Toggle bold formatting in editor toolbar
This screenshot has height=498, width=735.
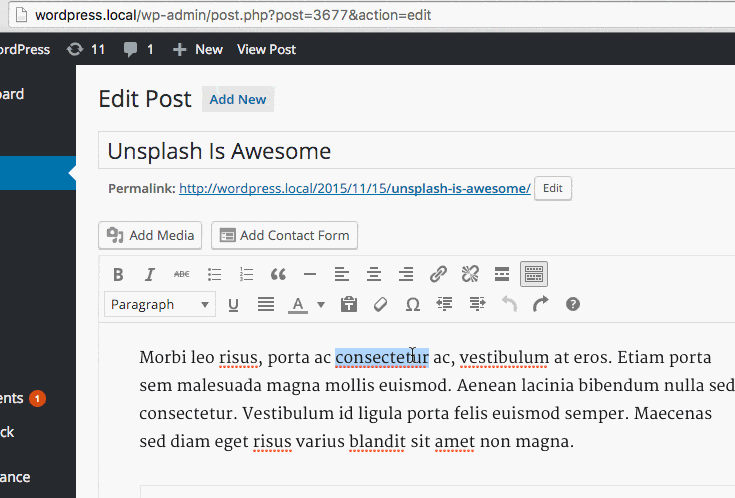point(118,274)
